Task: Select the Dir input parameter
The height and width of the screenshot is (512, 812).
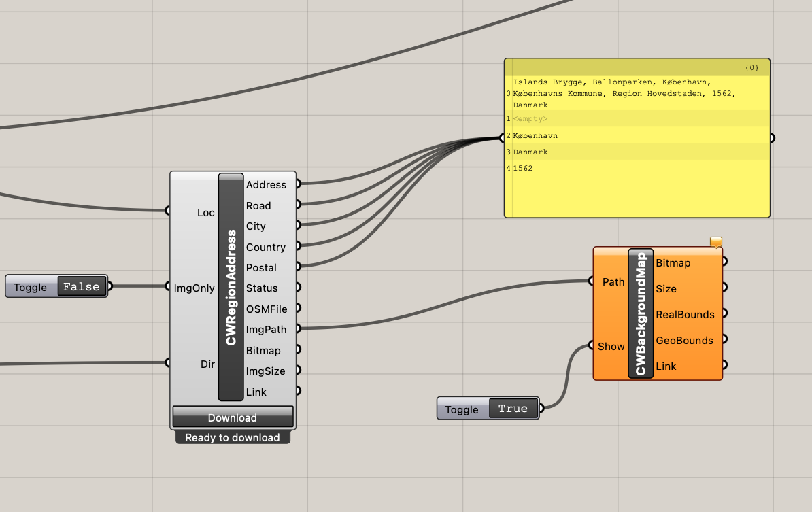Action: pyautogui.click(x=207, y=364)
